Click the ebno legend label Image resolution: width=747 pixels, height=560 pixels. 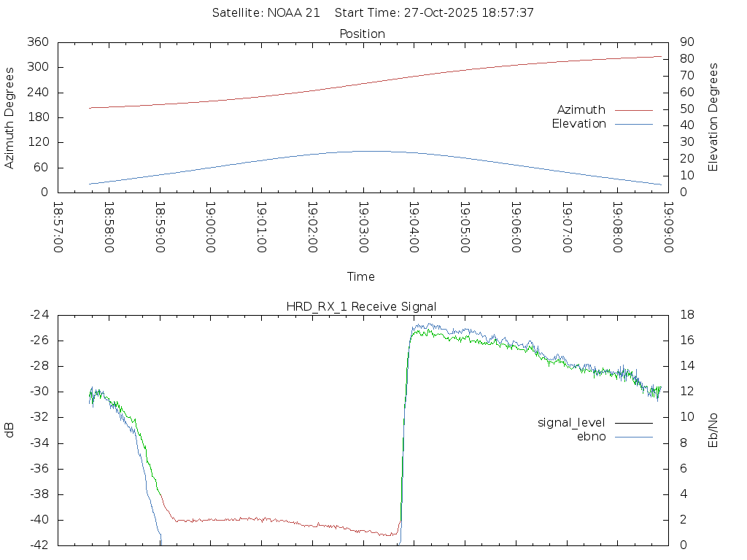tap(591, 437)
